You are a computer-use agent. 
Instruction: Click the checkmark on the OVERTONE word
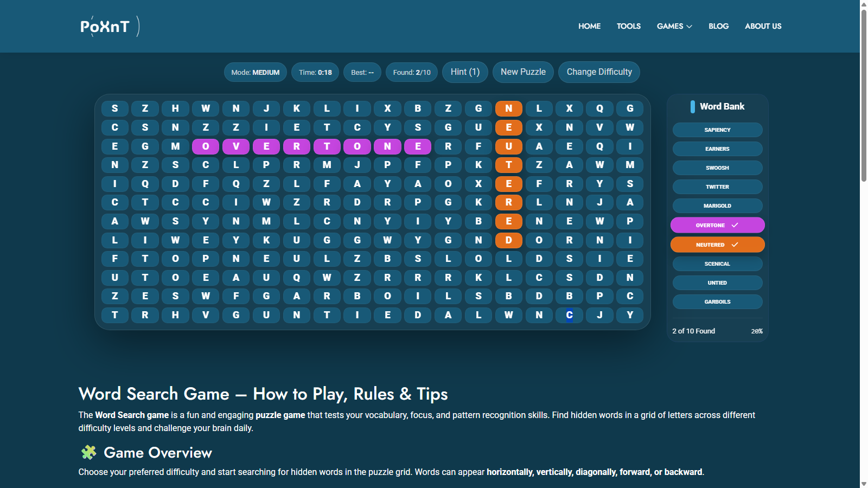(735, 225)
